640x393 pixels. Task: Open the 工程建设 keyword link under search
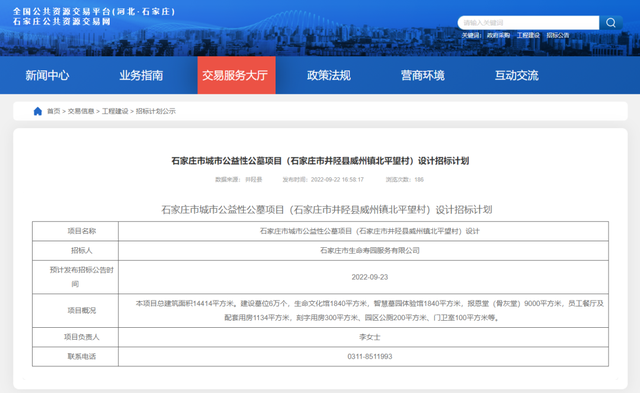tap(528, 36)
